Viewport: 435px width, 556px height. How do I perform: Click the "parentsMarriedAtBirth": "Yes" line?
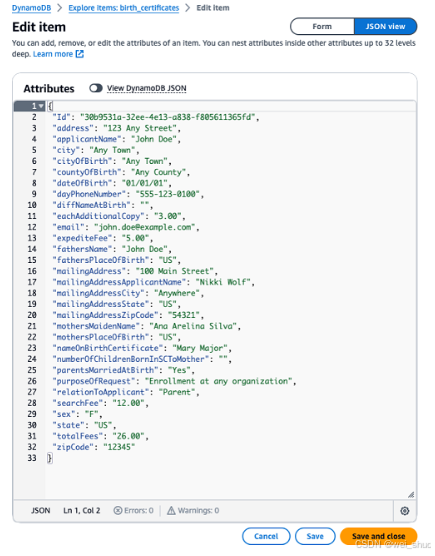[x=123, y=370]
